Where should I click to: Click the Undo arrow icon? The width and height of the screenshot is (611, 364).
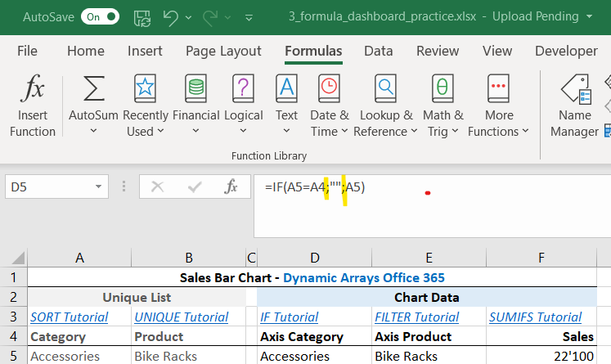(x=171, y=17)
